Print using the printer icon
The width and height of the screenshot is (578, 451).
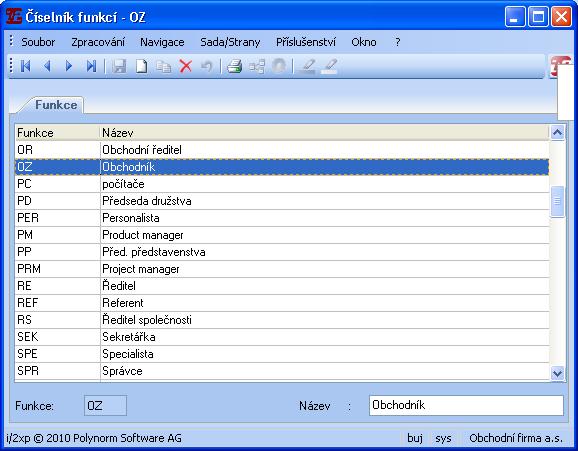point(234,66)
